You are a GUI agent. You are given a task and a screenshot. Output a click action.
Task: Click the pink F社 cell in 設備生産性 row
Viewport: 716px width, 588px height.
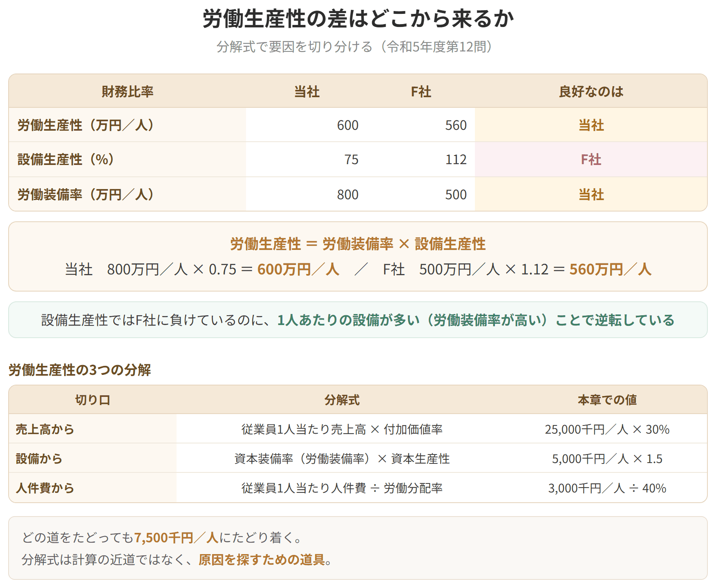pos(591,159)
